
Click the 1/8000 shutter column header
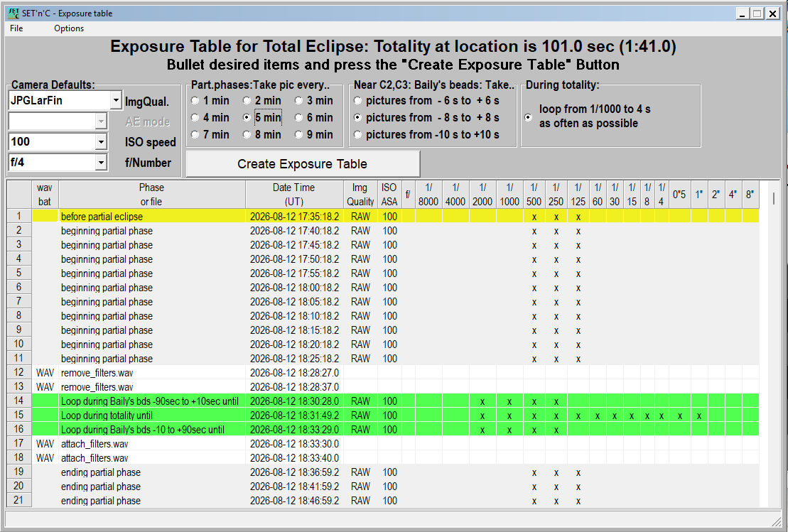[x=428, y=195]
